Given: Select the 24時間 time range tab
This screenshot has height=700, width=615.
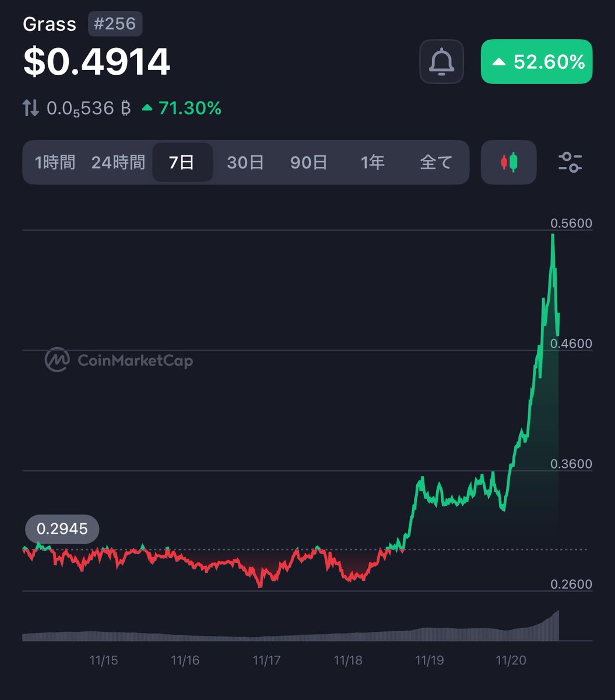Looking at the screenshot, I should click(x=118, y=162).
